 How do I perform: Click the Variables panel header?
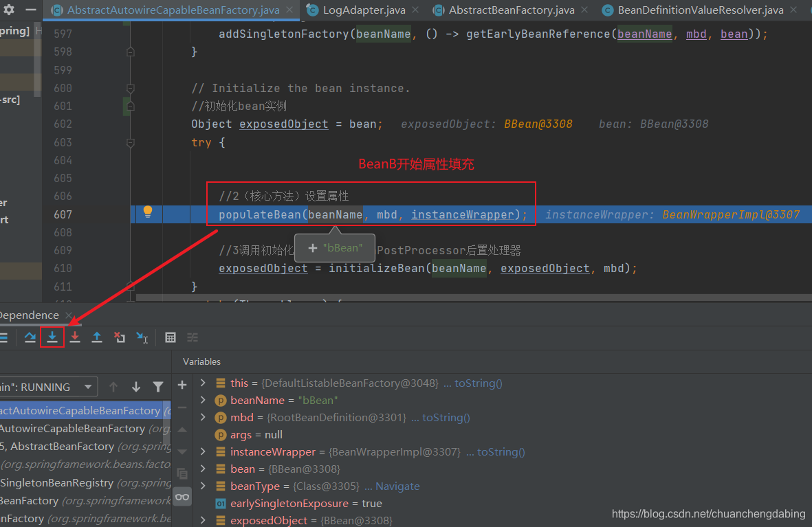(201, 361)
